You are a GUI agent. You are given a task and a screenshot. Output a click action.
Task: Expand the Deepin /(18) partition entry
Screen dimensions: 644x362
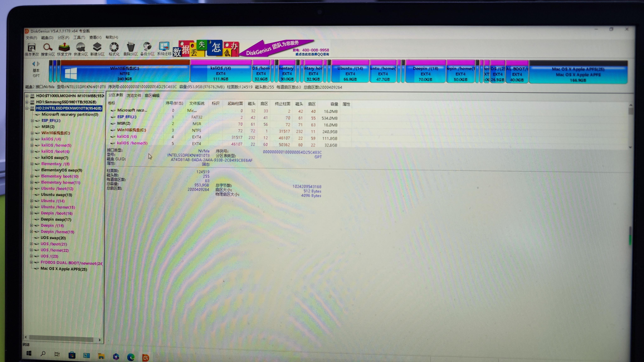pyautogui.click(x=32, y=225)
